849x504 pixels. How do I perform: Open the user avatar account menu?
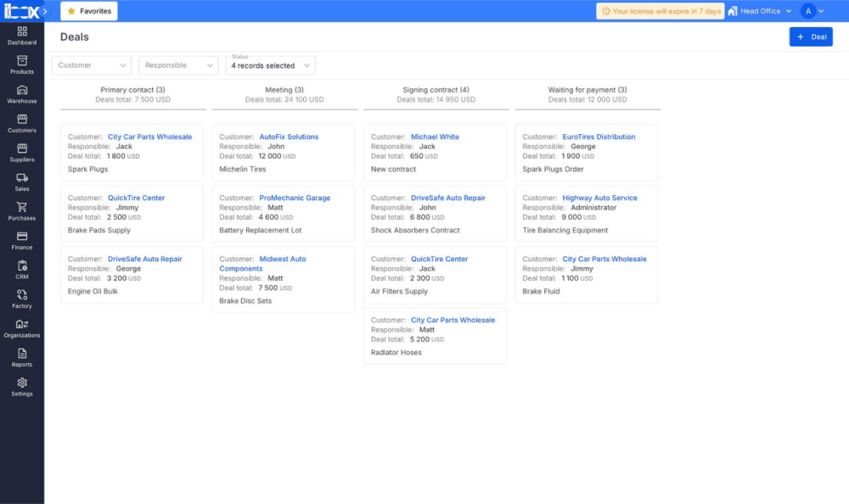coord(812,10)
